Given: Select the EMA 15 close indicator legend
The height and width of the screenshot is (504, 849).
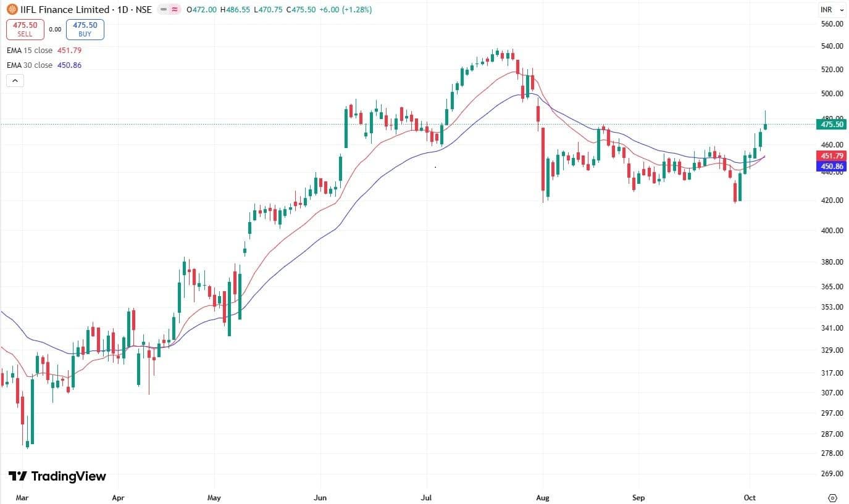Looking at the screenshot, I should (30, 51).
